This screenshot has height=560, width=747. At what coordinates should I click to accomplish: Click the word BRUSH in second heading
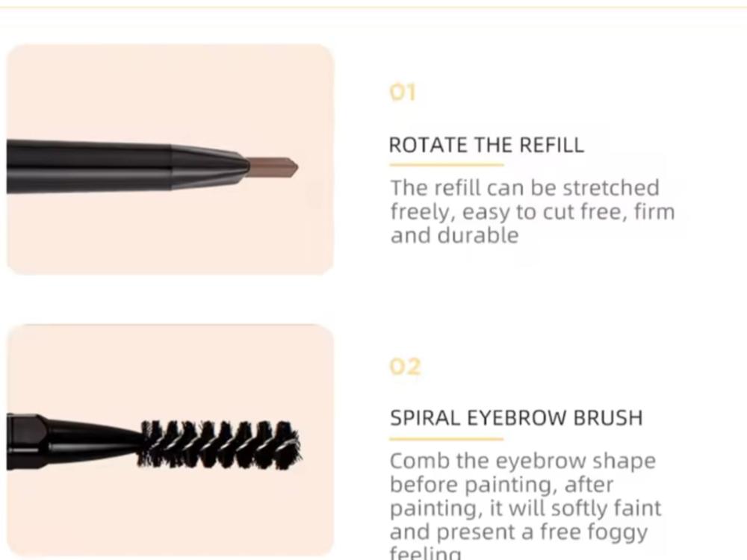608,417
